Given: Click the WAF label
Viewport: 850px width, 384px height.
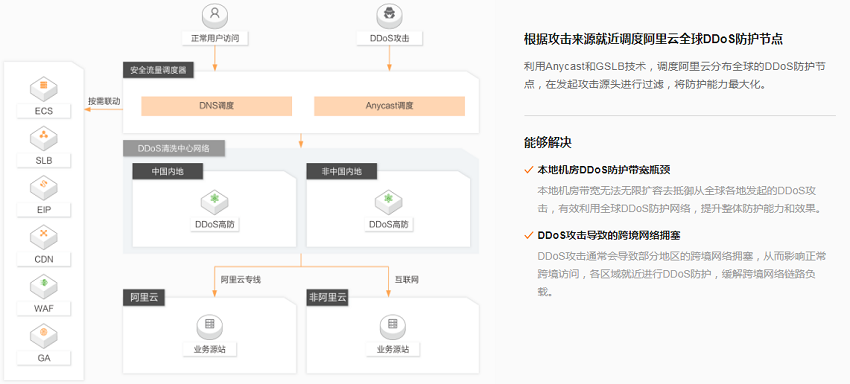Looking at the screenshot, I should [x=44, y=309].
